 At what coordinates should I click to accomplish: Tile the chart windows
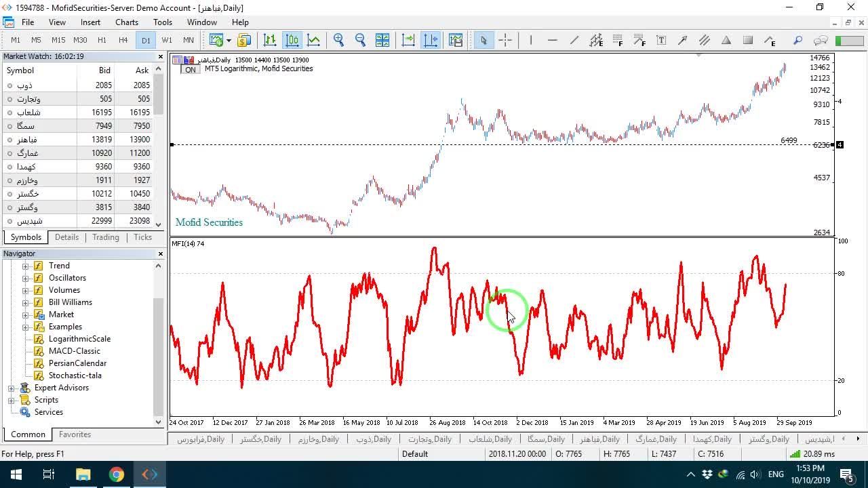(382, 40)
